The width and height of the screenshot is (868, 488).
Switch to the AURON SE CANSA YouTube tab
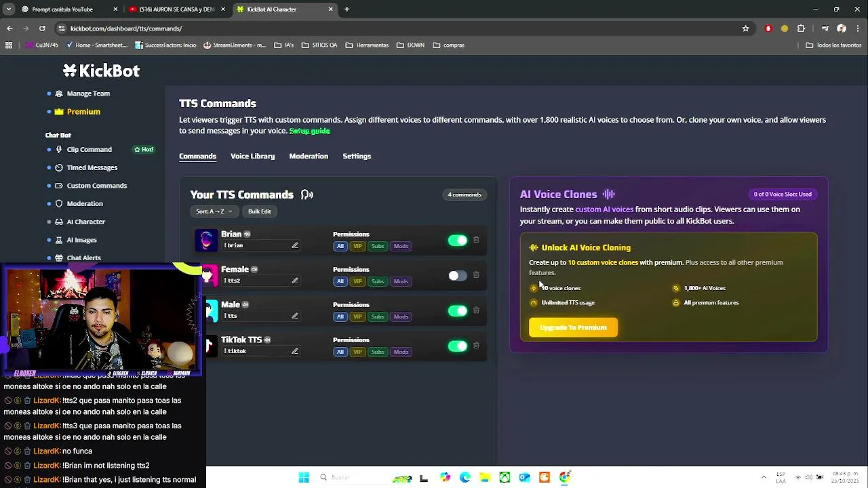point(177,9)
